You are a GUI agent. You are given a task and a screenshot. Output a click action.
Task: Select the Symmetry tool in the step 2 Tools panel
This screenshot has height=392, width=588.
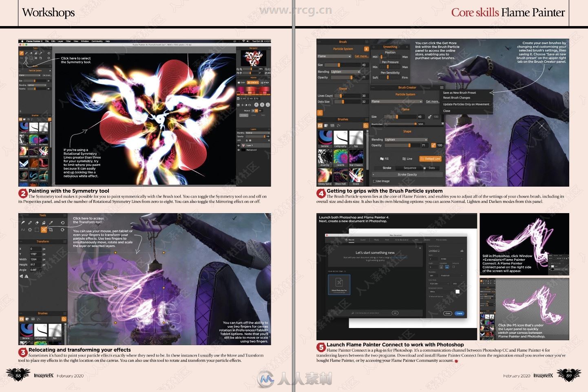(26, 58)
